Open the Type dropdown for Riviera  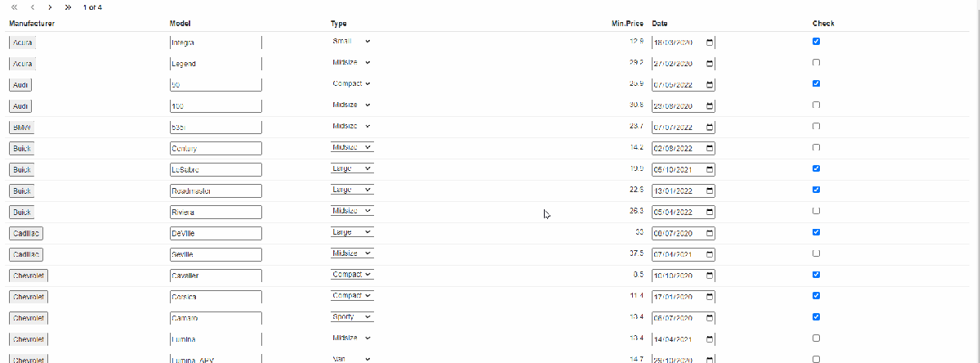[x=352, y=211]
